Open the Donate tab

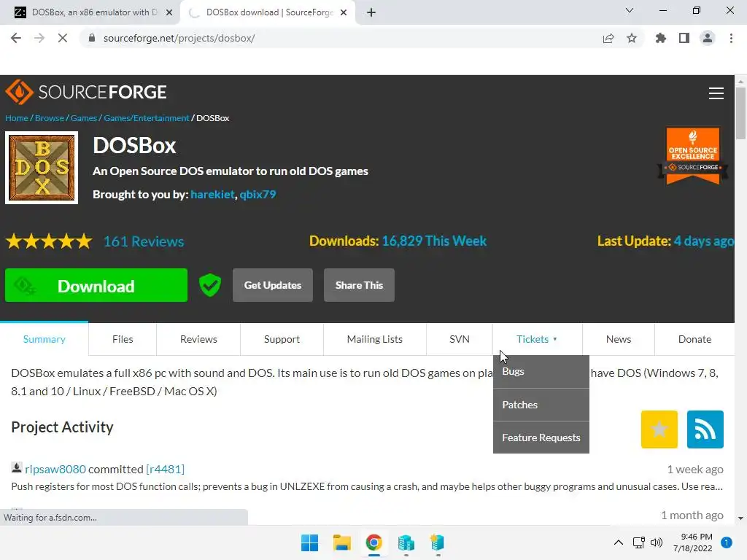point(694,339)
